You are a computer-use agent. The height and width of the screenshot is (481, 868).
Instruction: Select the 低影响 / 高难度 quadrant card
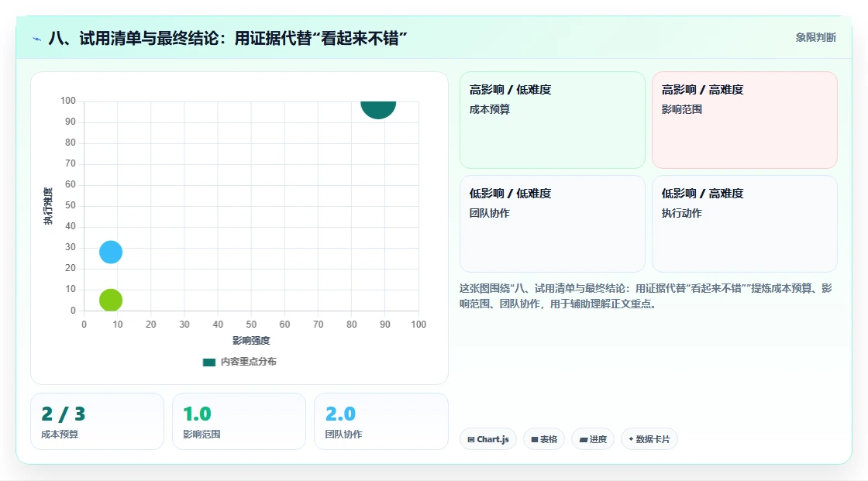[745, 224]
